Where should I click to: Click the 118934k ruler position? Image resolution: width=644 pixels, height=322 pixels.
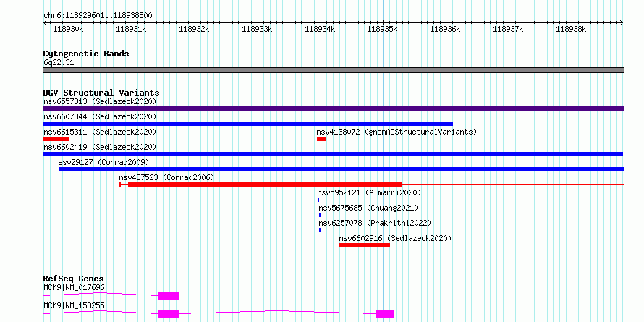(x=320, y=29)
